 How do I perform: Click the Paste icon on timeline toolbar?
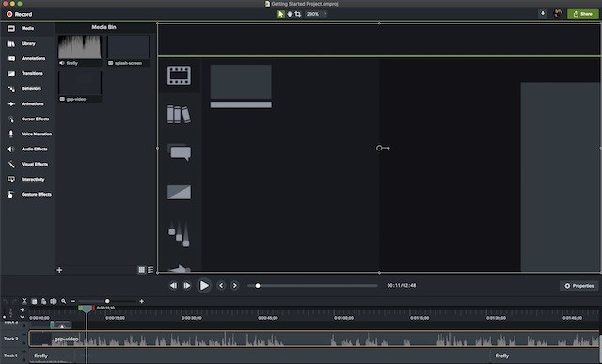click(44, 301)
